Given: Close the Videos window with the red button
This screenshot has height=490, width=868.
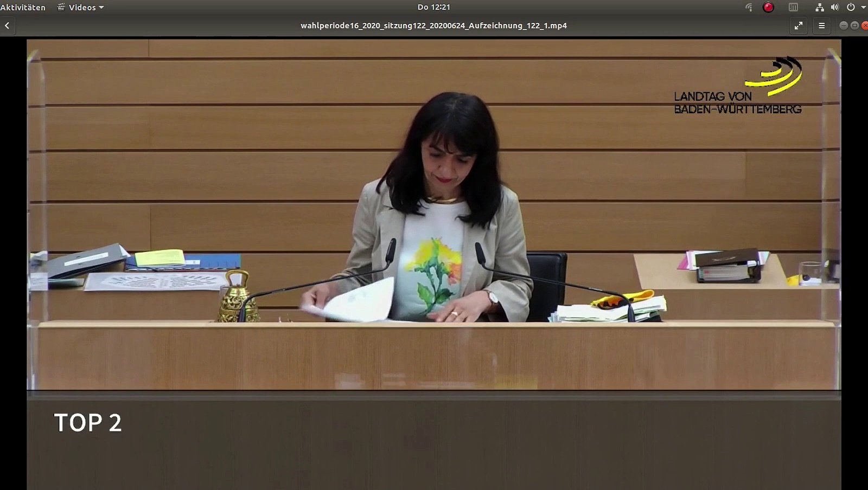Looking at the screenshot, I should coord(865,25).
